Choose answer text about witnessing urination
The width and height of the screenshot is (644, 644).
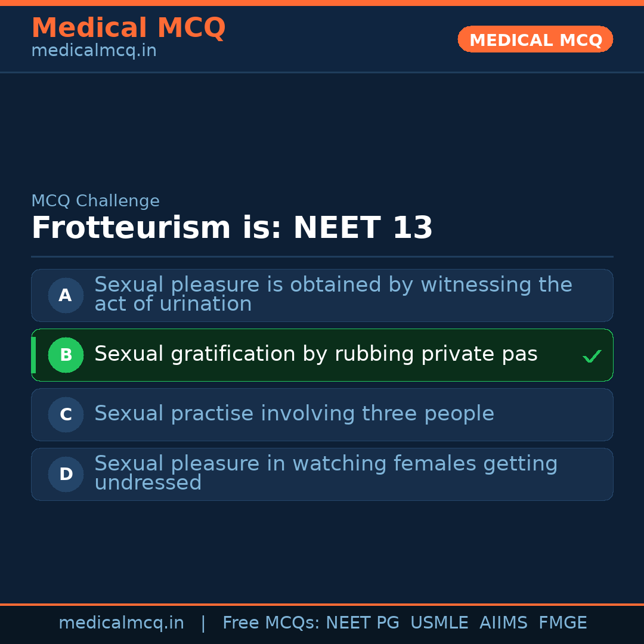pos(333,295)
